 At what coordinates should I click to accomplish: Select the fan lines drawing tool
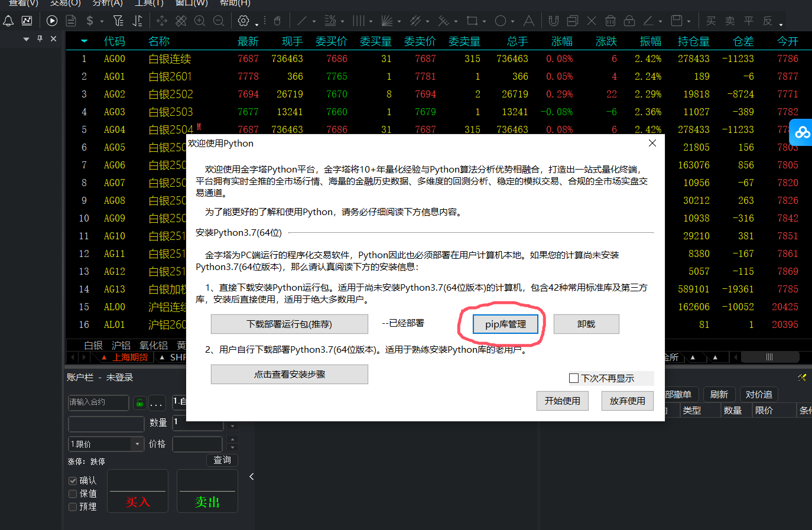[386, 21]
